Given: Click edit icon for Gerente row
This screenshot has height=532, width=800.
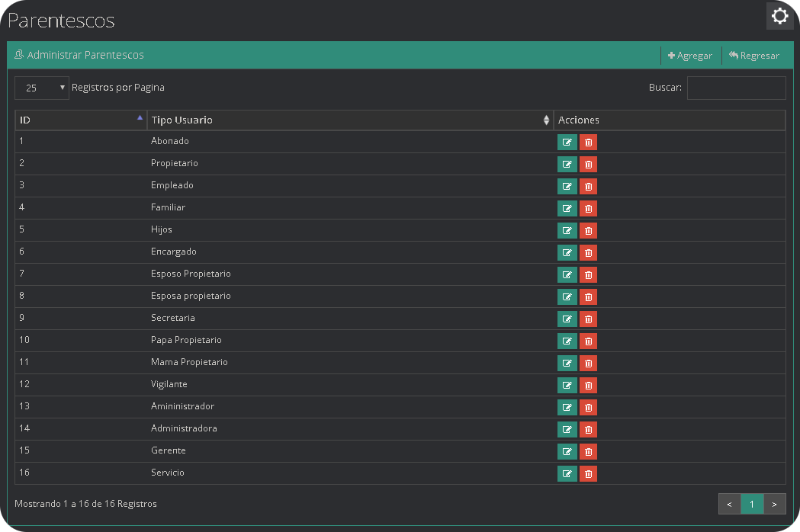Looking at the screenshot, I should point(567,452).
